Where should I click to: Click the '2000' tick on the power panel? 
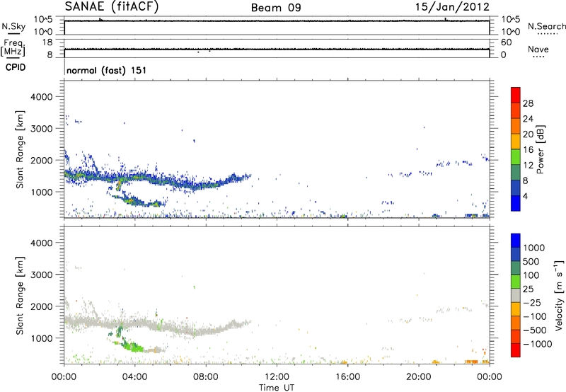click(x=41, y=160)
